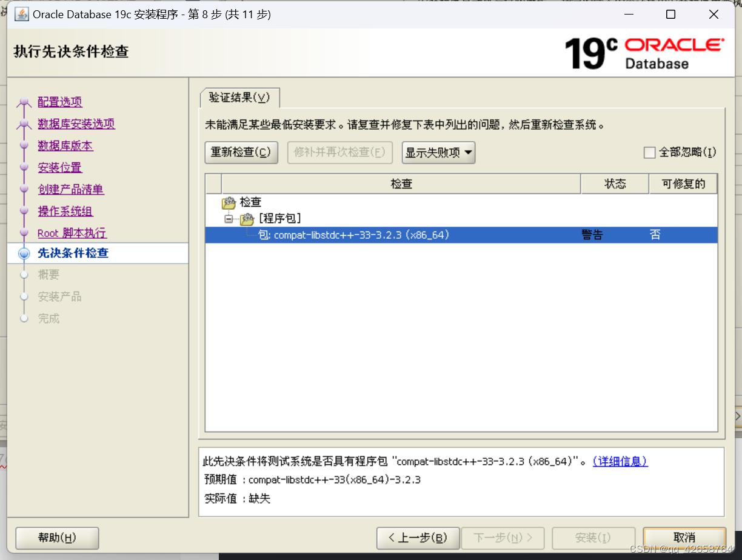This screenshot has height=560, width=742.
Task: Click the 帮助(H) button
Action: 57,538
